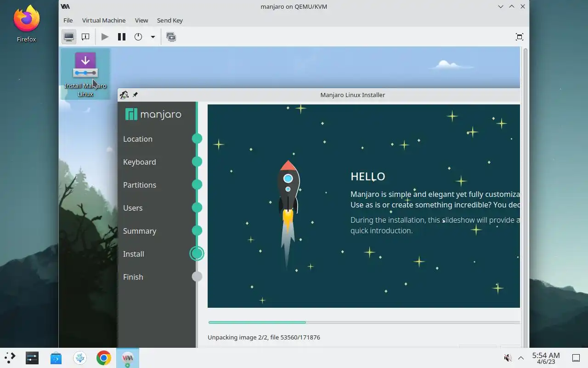Click the installer window menu icon
The width and height of the screenshot is (588, 368).
tap(124, 95)
